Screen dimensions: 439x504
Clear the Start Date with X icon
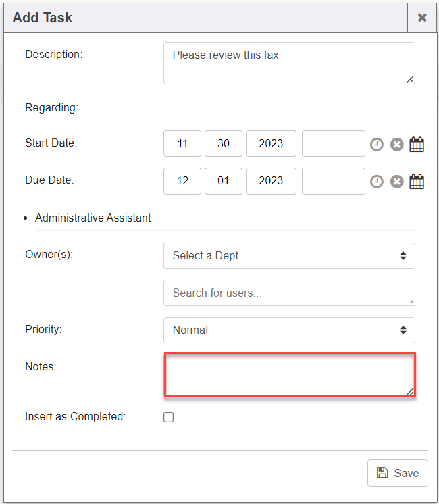(397, 144)
